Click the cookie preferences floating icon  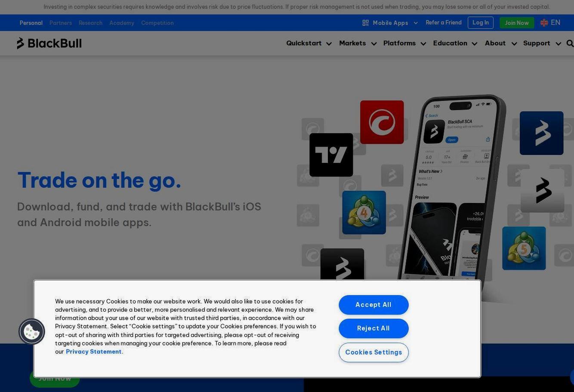coord(31,331)
